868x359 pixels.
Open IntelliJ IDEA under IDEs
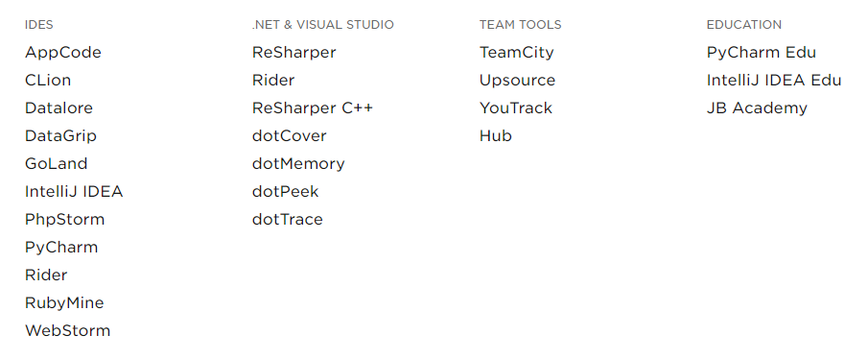click(74, 192)
